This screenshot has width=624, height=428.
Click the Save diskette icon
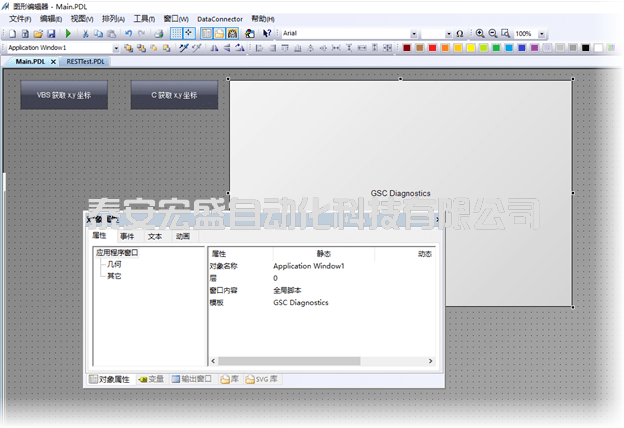coord(50,33)
